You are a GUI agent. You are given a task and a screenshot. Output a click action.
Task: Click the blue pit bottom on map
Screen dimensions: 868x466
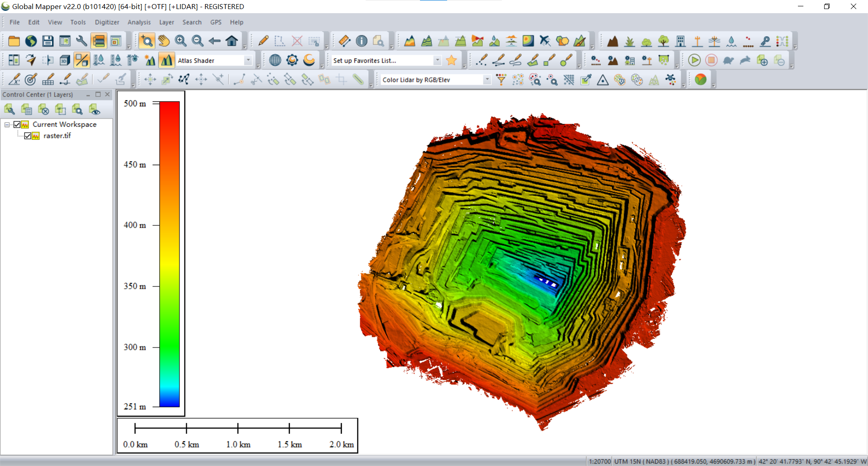[546, 281]
